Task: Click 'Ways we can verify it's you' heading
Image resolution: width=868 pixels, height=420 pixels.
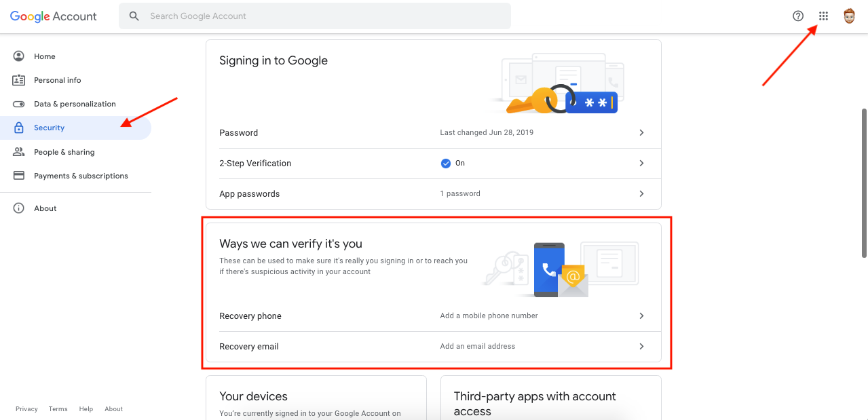Action: [290, 244]
